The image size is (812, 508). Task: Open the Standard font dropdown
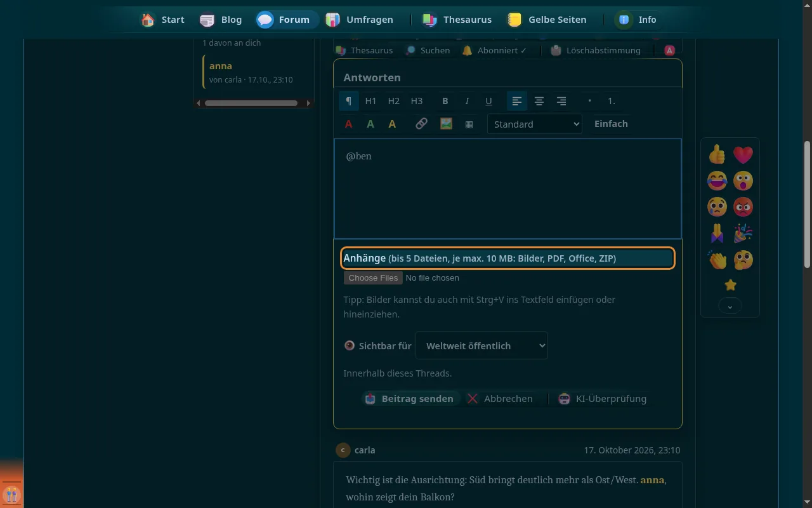pyautogui.click(x=535, y=124)
